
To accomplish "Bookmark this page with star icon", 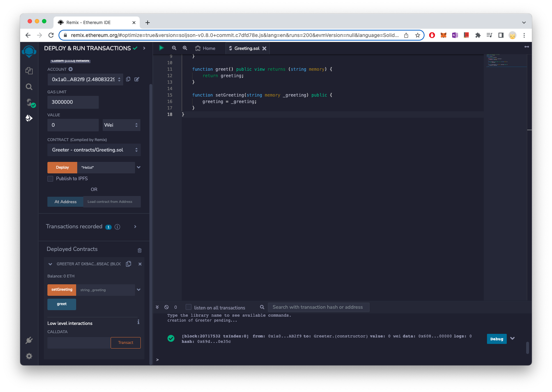I will [x=418, y=35].
